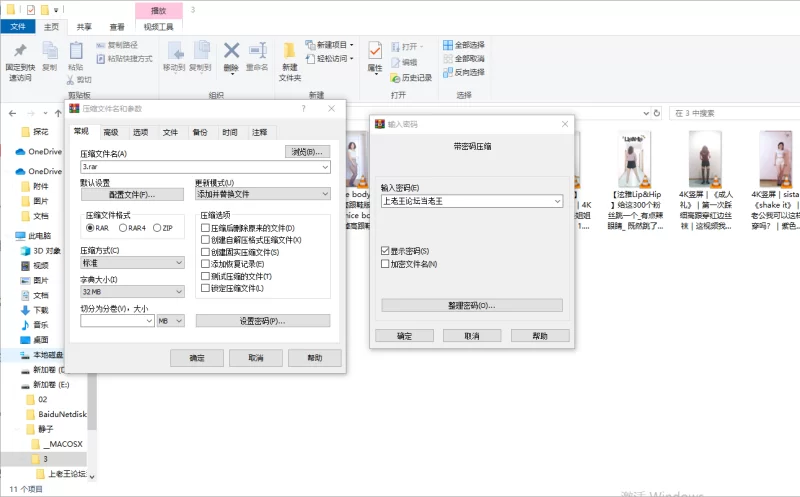Click the Move to icon
Image resolution: width=800 pixels, height=497 pixels.
point(174,51)
